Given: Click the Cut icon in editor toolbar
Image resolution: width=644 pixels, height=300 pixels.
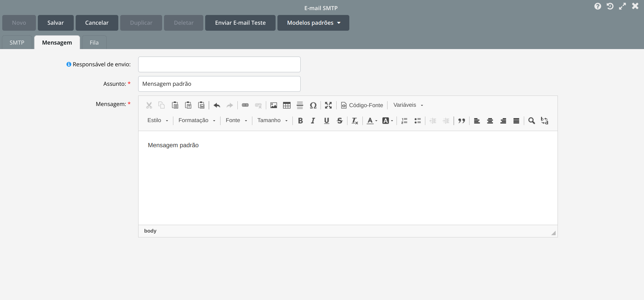Looking at the screenshot, I should coord(149,105).
